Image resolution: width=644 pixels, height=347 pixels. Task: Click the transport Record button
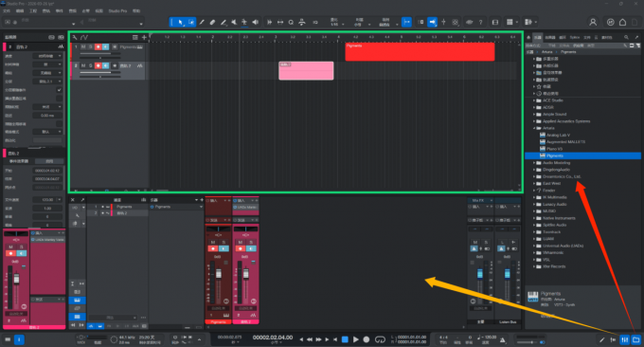[367, 339]
